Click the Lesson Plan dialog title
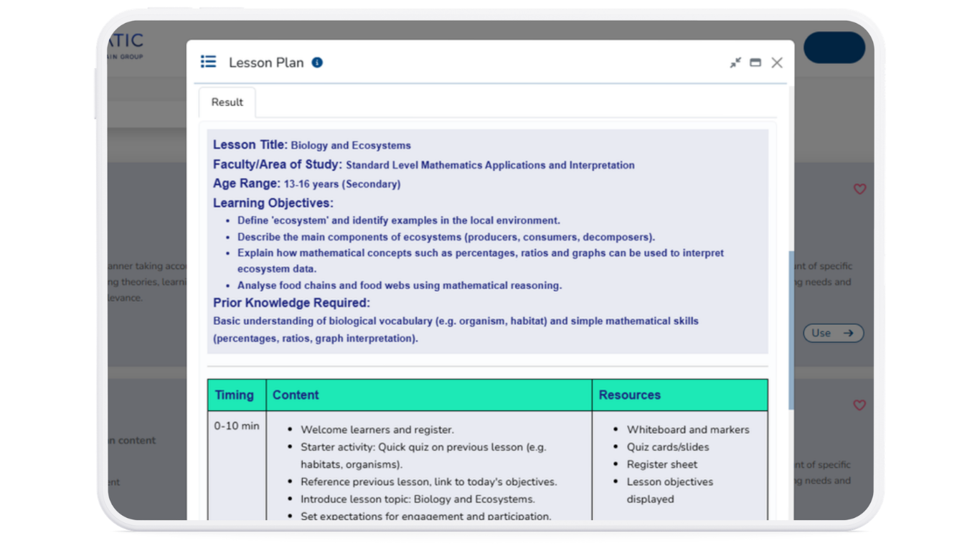 tap(266, 63)
